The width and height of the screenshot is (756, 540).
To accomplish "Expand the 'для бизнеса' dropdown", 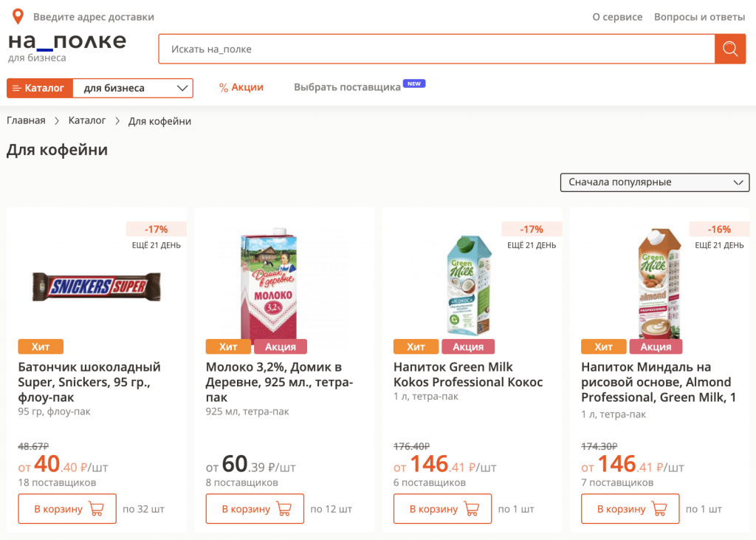I will [x=133, y=88].
